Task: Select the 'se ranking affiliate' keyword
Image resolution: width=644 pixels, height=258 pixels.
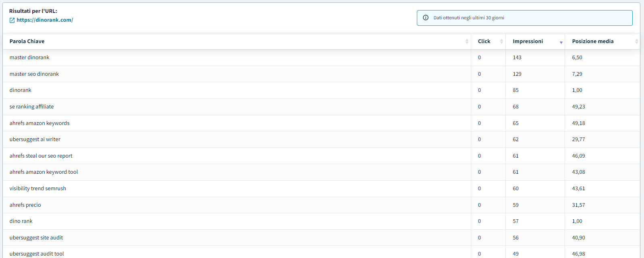Action: 31,107
